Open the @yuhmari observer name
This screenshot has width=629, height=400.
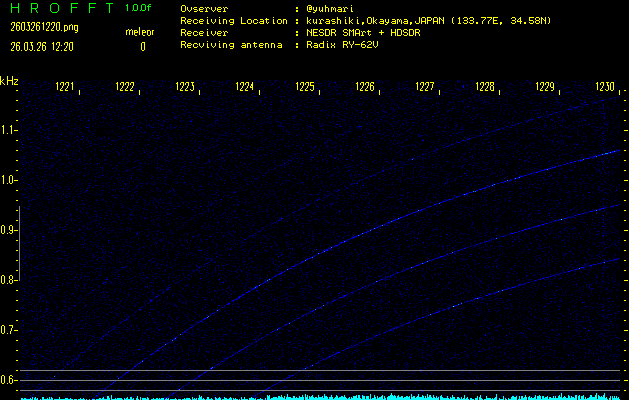click(329, 8)
